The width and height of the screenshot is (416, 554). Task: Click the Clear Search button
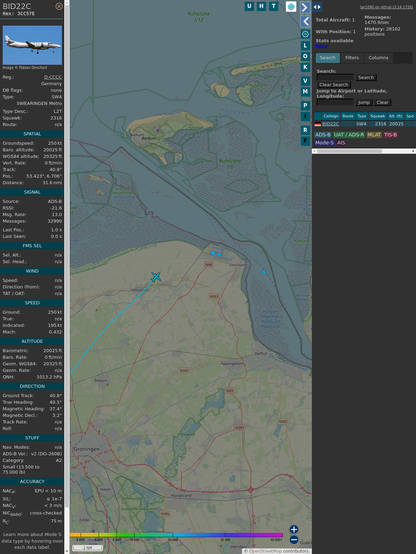click(334, 85)
